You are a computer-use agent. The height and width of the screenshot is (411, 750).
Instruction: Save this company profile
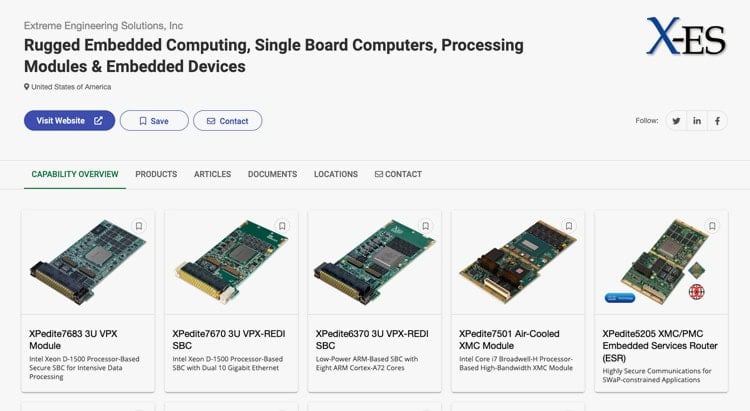[x=154, y=121]
